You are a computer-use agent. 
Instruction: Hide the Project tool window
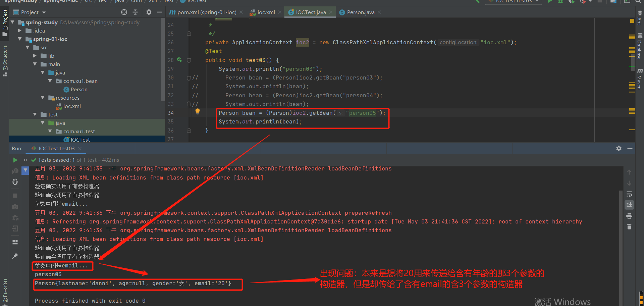click(160, 12)
